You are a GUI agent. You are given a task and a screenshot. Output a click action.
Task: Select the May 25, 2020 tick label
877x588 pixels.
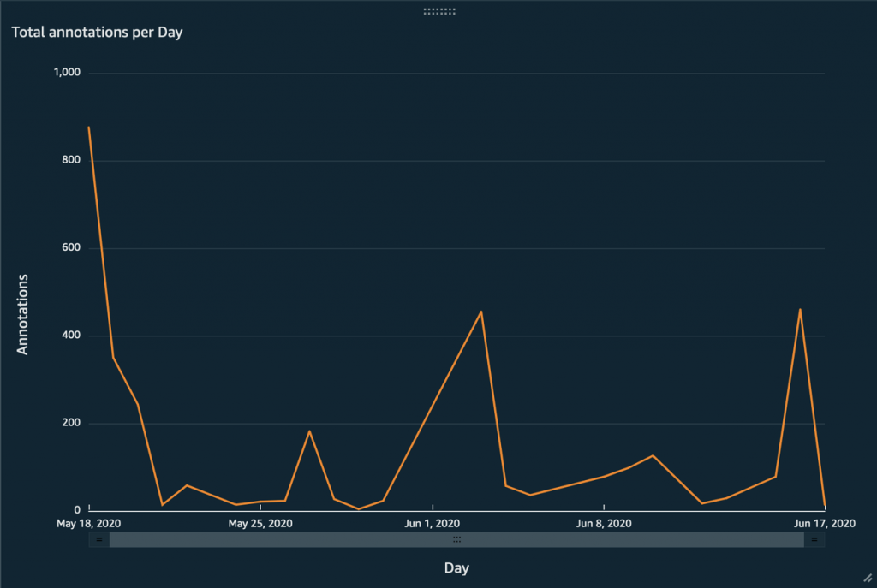(x=260, y=523)
